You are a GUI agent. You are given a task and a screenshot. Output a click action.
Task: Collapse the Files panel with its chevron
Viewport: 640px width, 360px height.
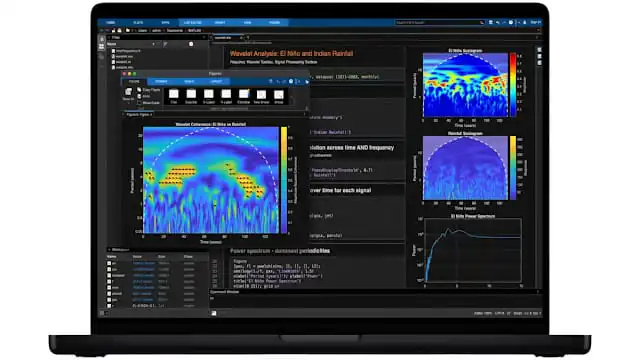109,37
